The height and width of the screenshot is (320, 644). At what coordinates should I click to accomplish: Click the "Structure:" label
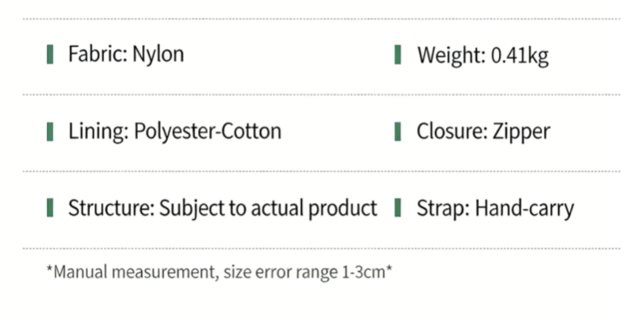(111, 208)
